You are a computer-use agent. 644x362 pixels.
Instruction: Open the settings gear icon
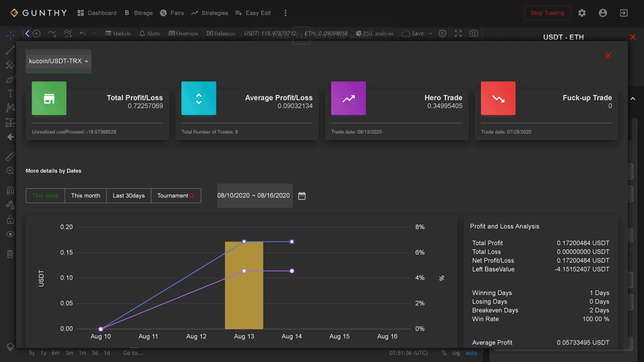582,13
